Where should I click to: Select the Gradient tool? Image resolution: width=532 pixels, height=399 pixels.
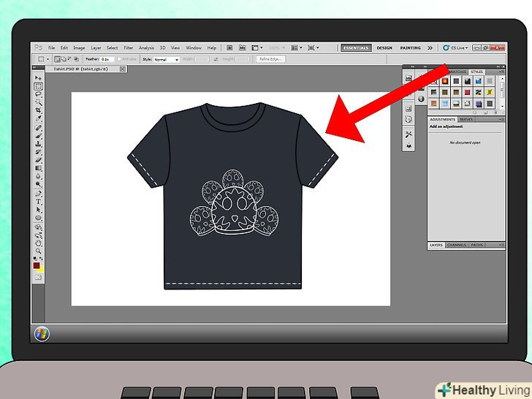[39, 168]
